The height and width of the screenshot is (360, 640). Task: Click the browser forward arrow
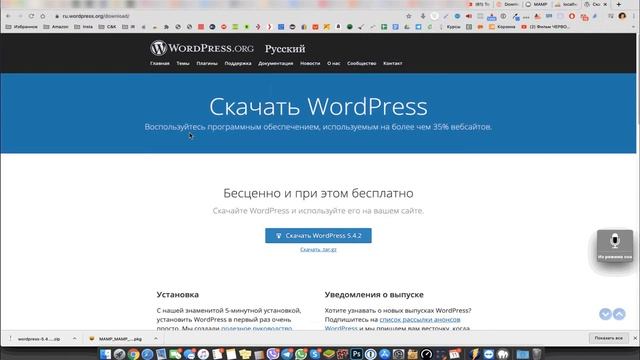pyautogui.click(x=20, y=16)
